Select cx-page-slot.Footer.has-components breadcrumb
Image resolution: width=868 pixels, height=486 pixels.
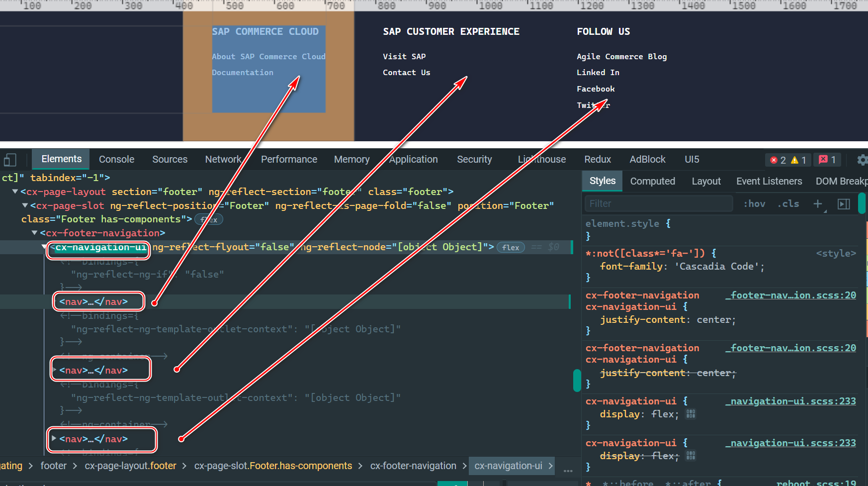tap(273, 466)
